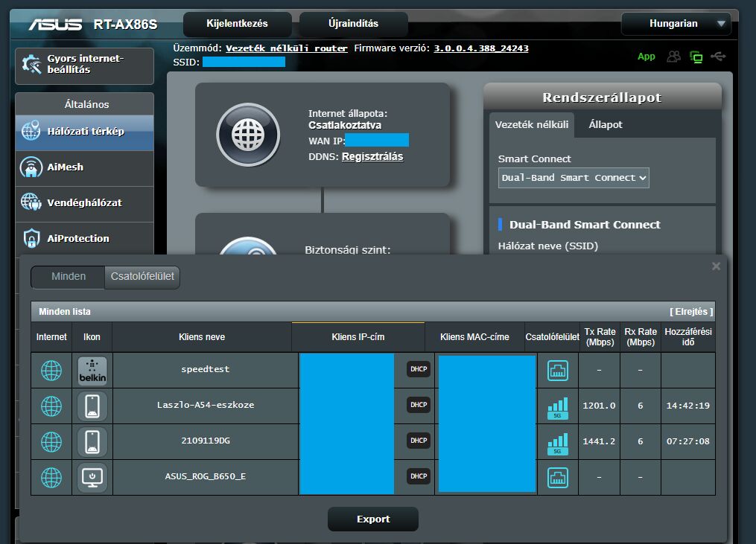The height and width of the screenshot is (544, 756).
Task: Switch to the Csatolófelület tab
Action: (x=142, y=277)
